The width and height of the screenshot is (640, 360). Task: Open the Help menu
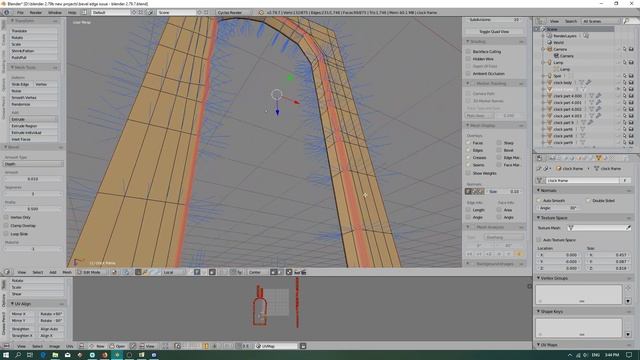click(x=72, y=13)
